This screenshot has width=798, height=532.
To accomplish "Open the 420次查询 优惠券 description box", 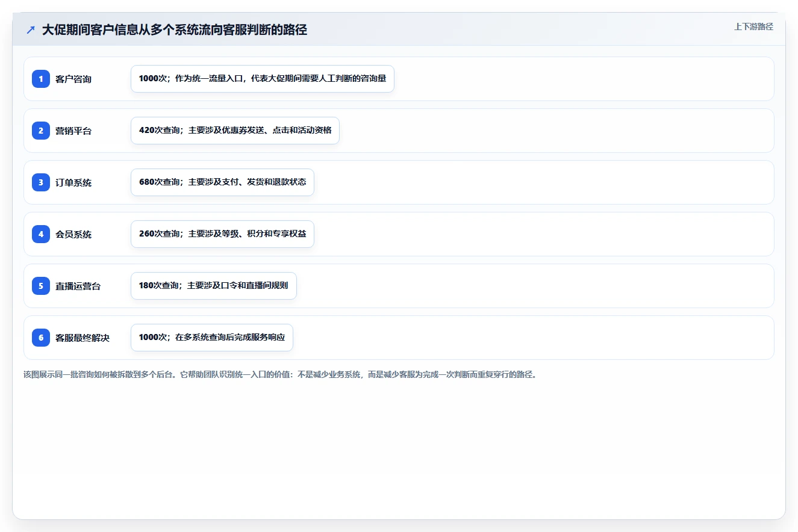I will point(235,131).
